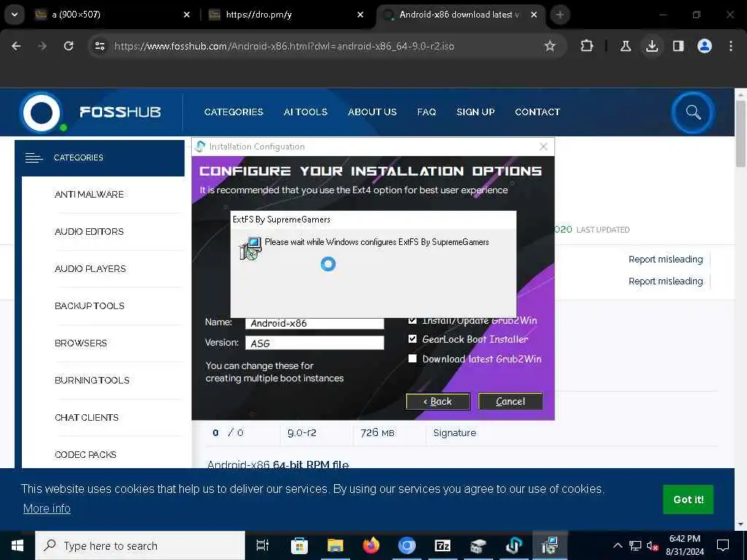Open ABOUT US navigation item
The height and width of the screenshot is (560, 747).
pos(372,112)
